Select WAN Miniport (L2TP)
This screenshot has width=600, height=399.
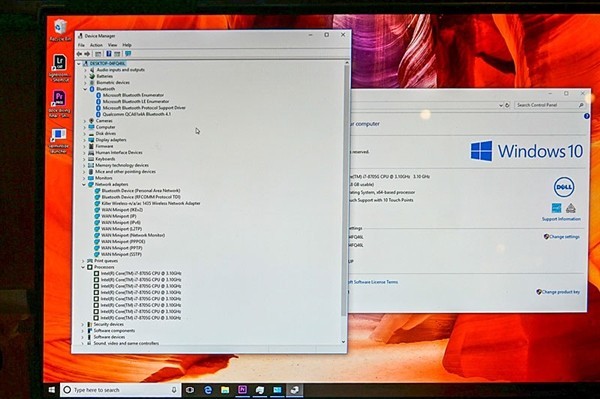point(121,229)
